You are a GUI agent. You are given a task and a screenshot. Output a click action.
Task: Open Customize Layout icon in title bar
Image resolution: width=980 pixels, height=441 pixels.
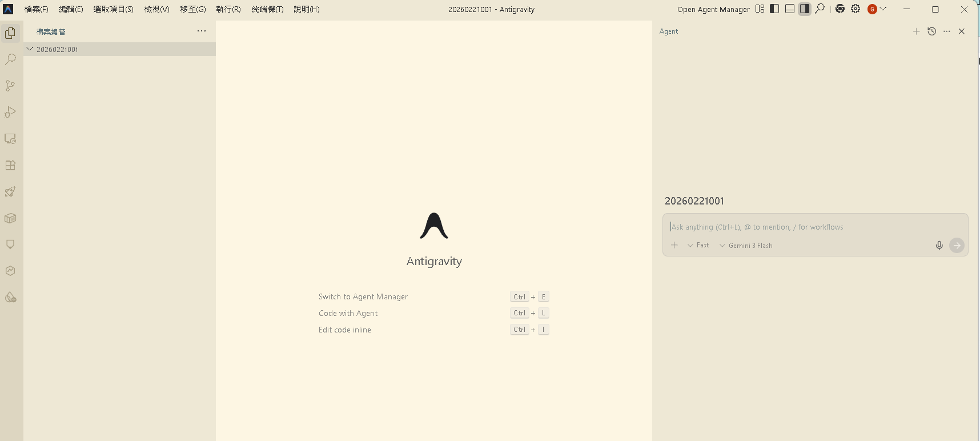click(760, 9)
